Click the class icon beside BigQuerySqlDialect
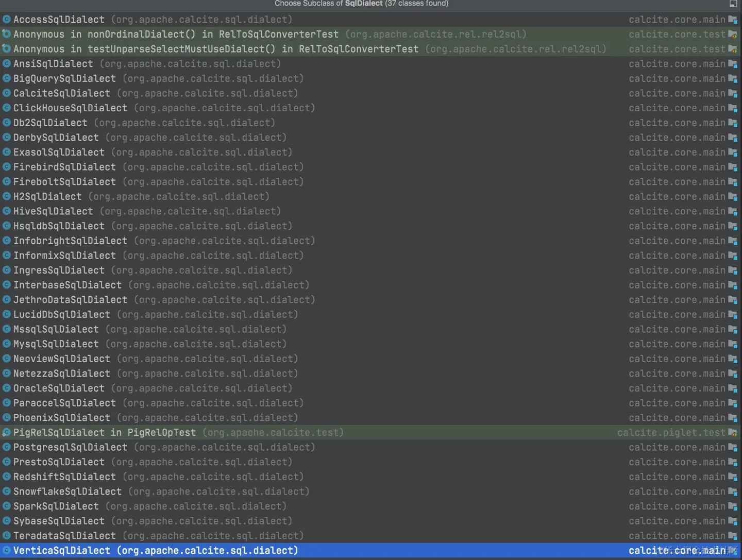The image size is (742, 560). (x=7, y=78)
